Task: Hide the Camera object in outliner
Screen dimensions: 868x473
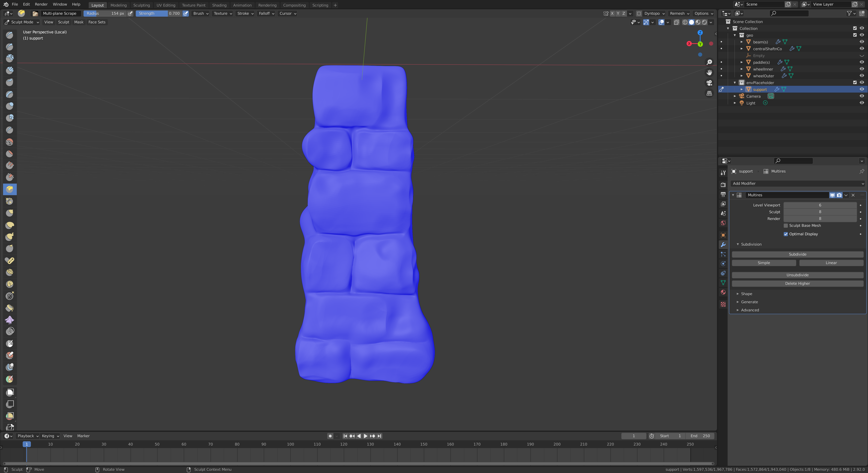Action: click(862, 96)
